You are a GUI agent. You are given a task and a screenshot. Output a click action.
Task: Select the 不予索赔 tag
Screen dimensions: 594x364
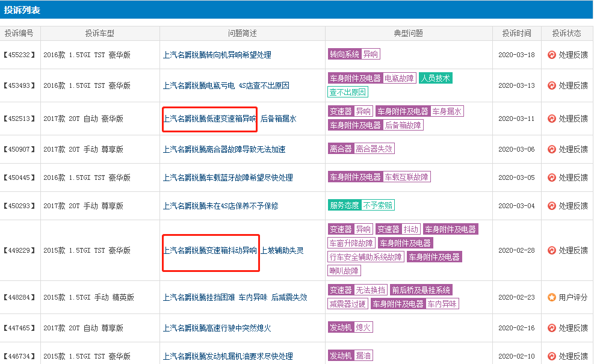click(x=378, y=205)
